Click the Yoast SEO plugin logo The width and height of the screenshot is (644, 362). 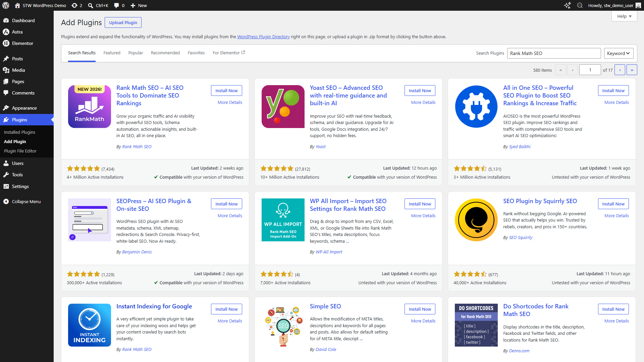point(283,107)
